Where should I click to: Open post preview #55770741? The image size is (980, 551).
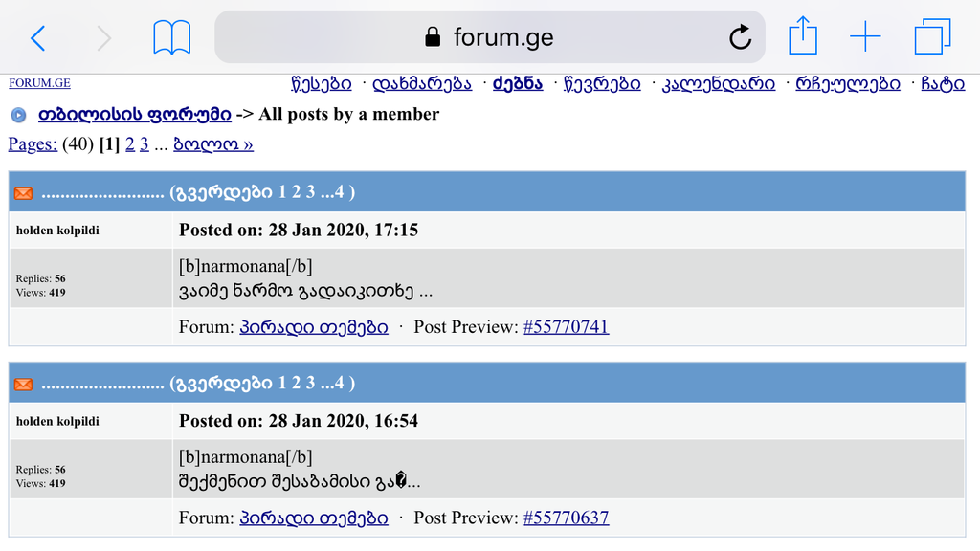(566, 327)
